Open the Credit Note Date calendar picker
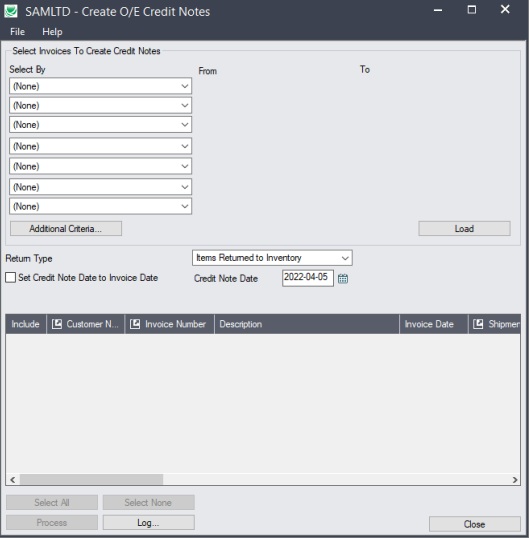The height and width of the screenshot is (538, 529). pos(343,279)
